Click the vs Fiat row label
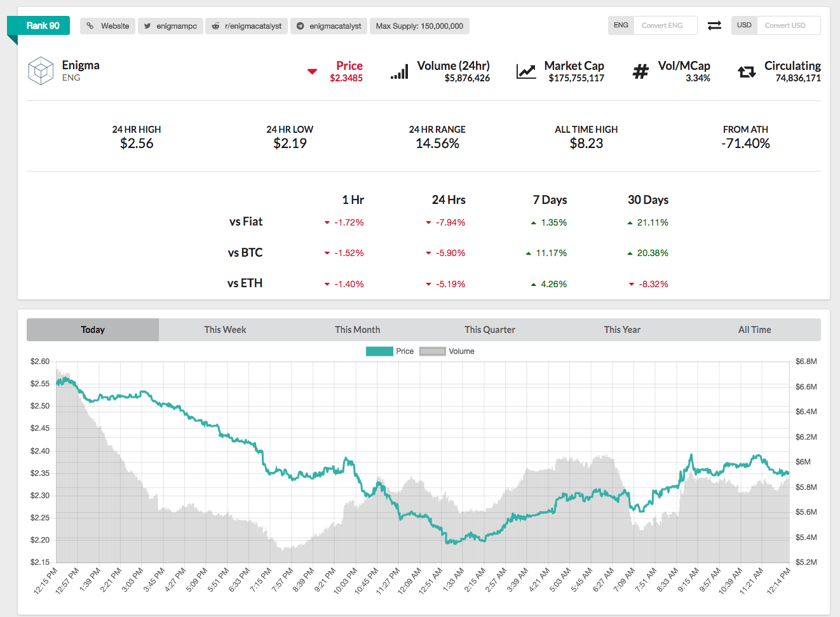This screenshot has height=617, width=840. pyautogui.click(x=246, y=222)
